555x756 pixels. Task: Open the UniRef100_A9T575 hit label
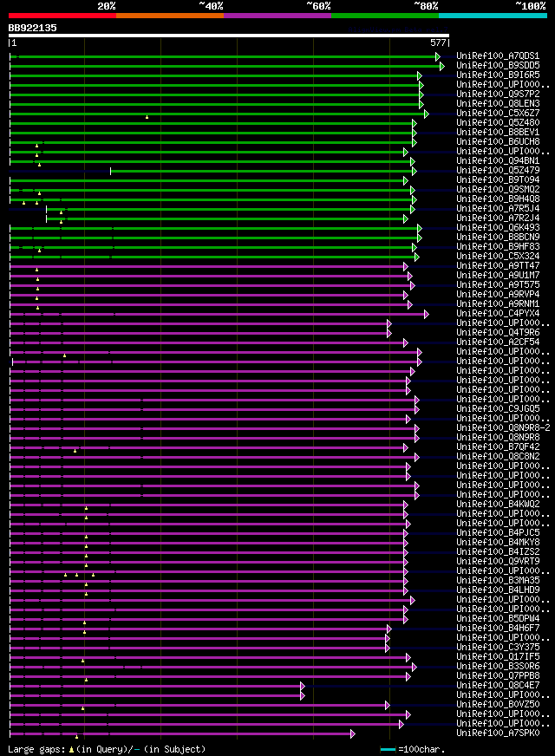coord(498,285)
